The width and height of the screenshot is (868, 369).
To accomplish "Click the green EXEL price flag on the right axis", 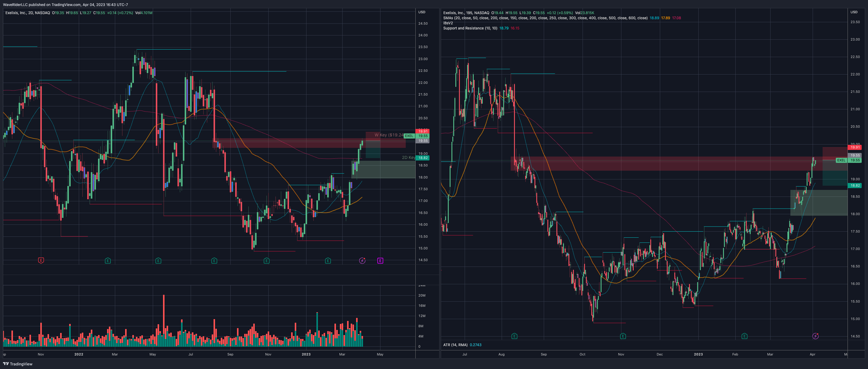I will point(841,160).
